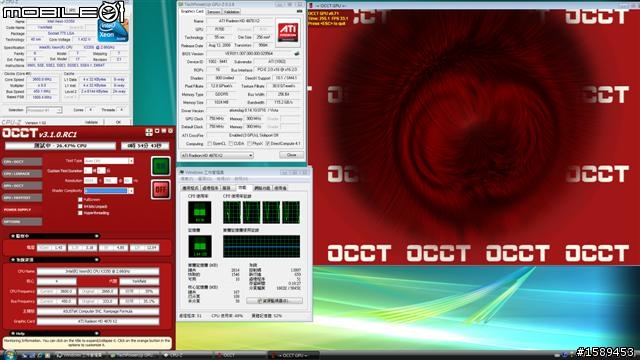Click the OK button in CPU-Z

click(118, 122)
